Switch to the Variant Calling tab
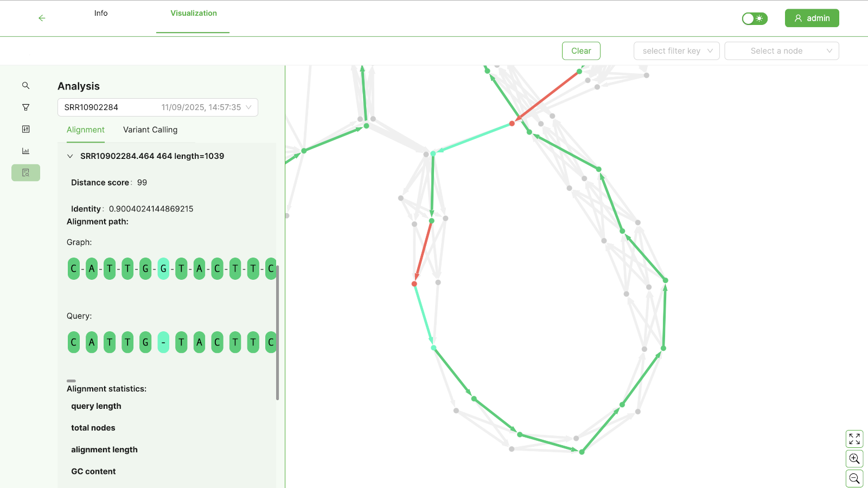868x488 pixels. 150,130
